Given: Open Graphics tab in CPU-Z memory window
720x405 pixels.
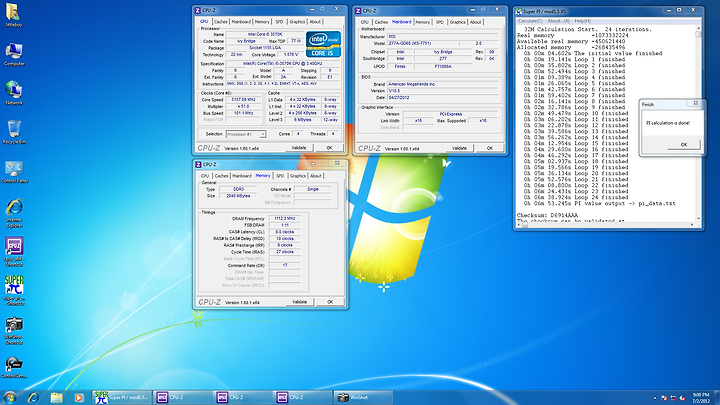Looking at the screenshot, I should click(x=298, y=176).
